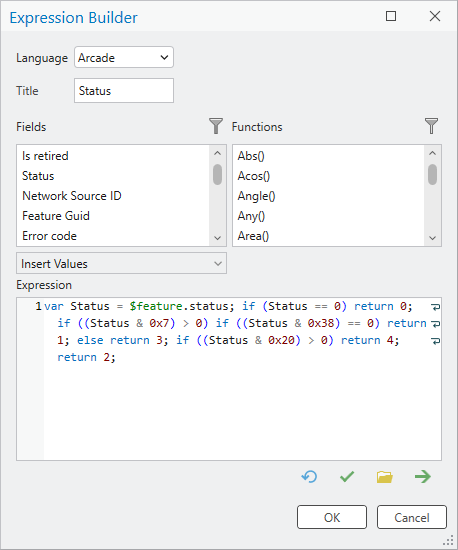The image size is (458, 550).
Task: Select the Status field in Fields list
Action: (x=38, y=176)
